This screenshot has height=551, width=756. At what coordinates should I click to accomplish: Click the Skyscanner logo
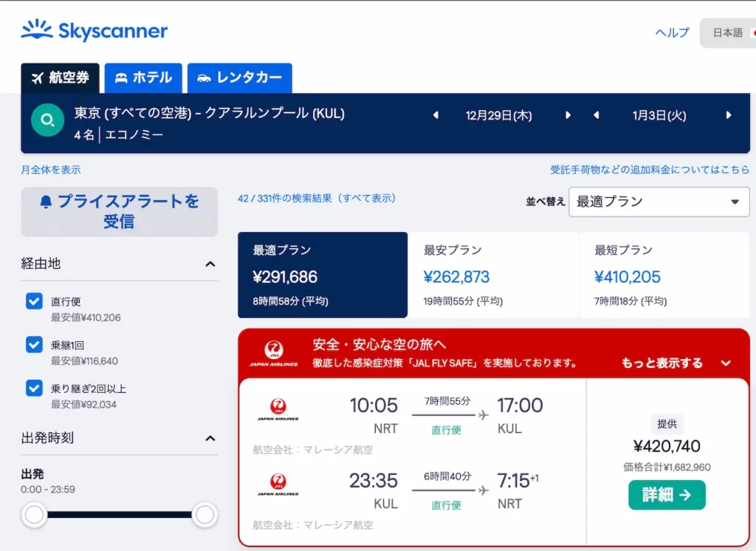pyautogui.click(x=94, y=30)
